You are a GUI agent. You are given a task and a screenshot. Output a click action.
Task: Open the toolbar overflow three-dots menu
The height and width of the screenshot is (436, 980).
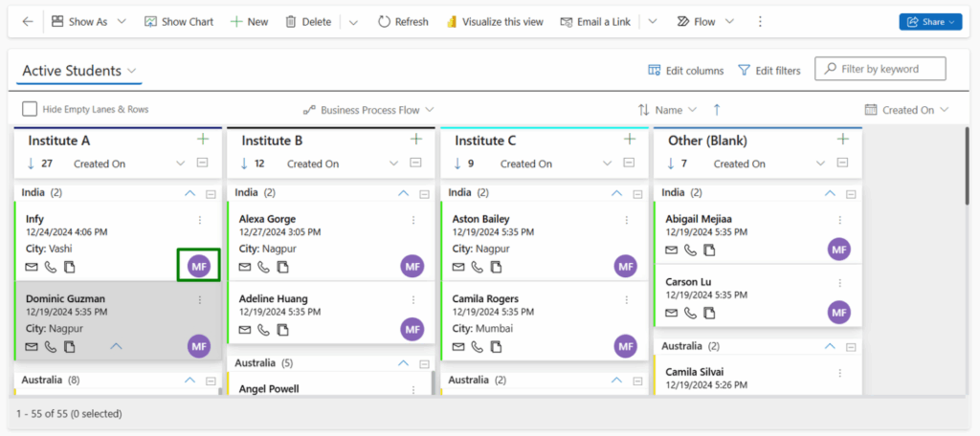(760, 22)
